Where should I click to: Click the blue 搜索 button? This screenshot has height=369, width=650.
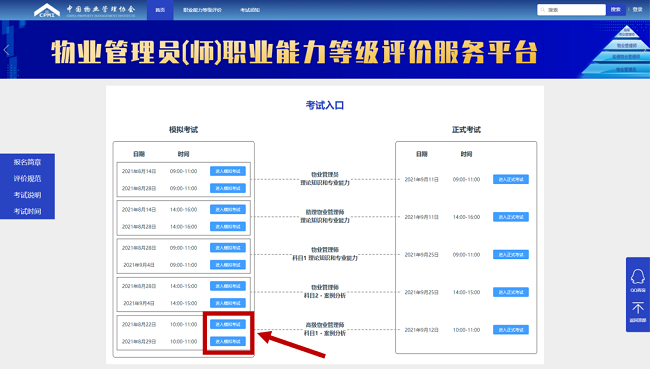(x=616, y=10)
